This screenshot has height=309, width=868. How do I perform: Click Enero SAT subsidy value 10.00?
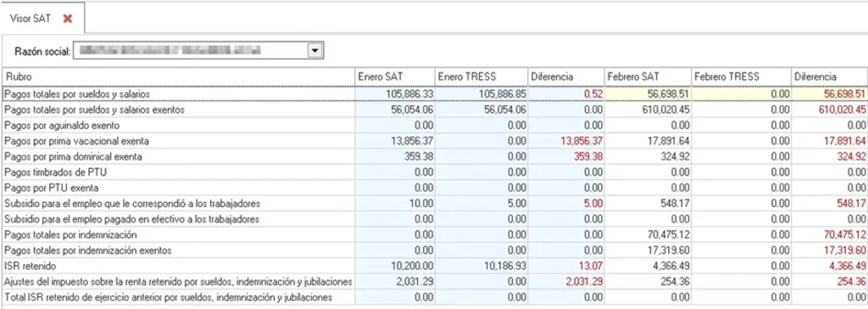(x=421, y=204)
